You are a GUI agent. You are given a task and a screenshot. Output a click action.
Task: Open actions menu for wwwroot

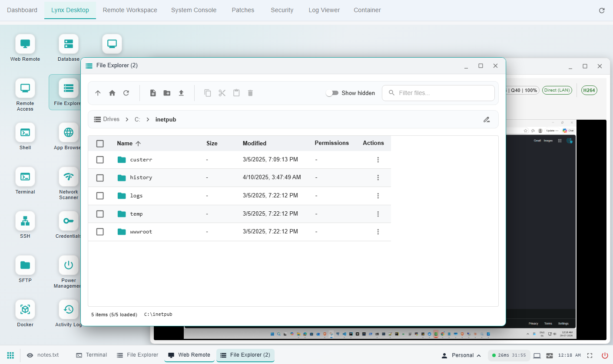point(378,232)
